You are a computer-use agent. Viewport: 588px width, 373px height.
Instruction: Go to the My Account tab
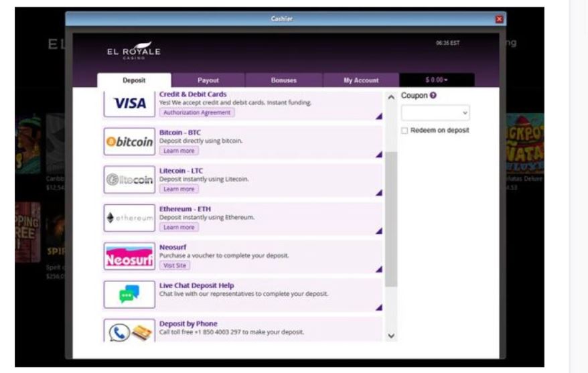tap(361, 80)
